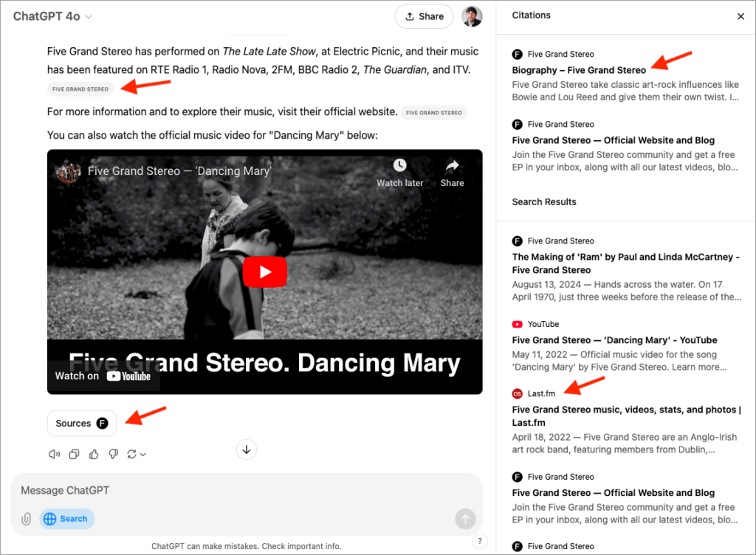The height and width of the screenshot is (555, 756).
Task: Click the attach file paperclip icon
Action: (x=27, y=519)
